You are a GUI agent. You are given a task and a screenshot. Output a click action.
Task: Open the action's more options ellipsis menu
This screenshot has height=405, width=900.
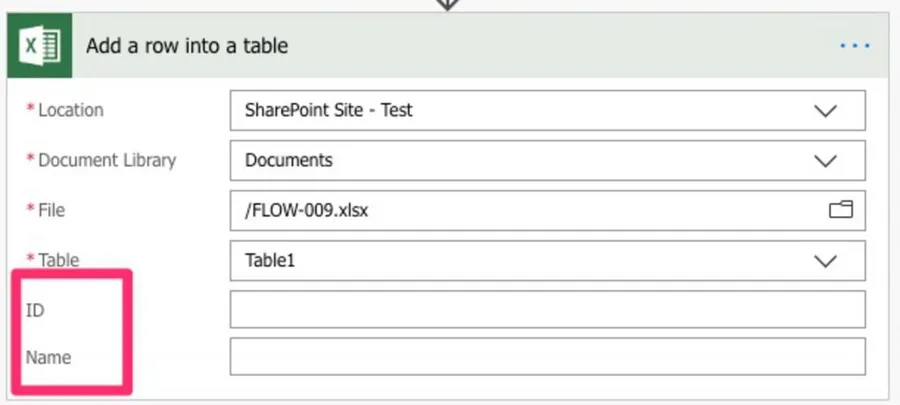pyautogui.click(x=855, y=46)
